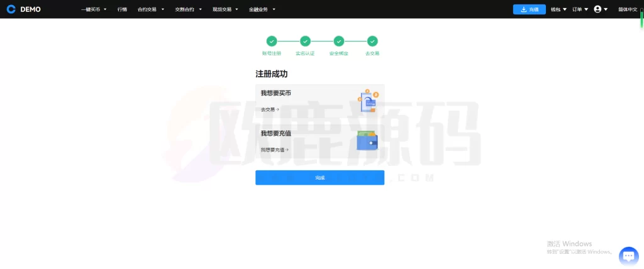Click the 安全绑定 step checkmark
644x269 pixels.
pos(339,41)
